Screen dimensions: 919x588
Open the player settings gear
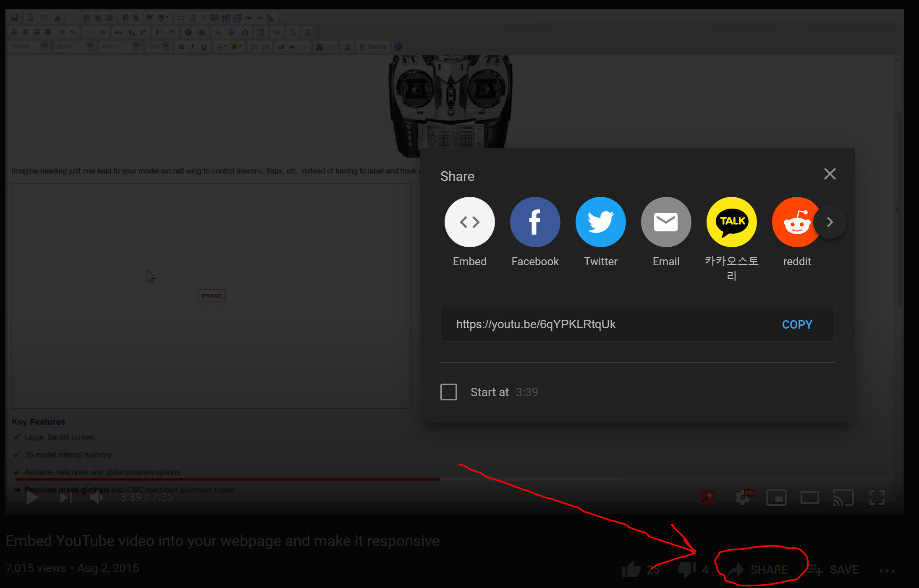(743, 498)
